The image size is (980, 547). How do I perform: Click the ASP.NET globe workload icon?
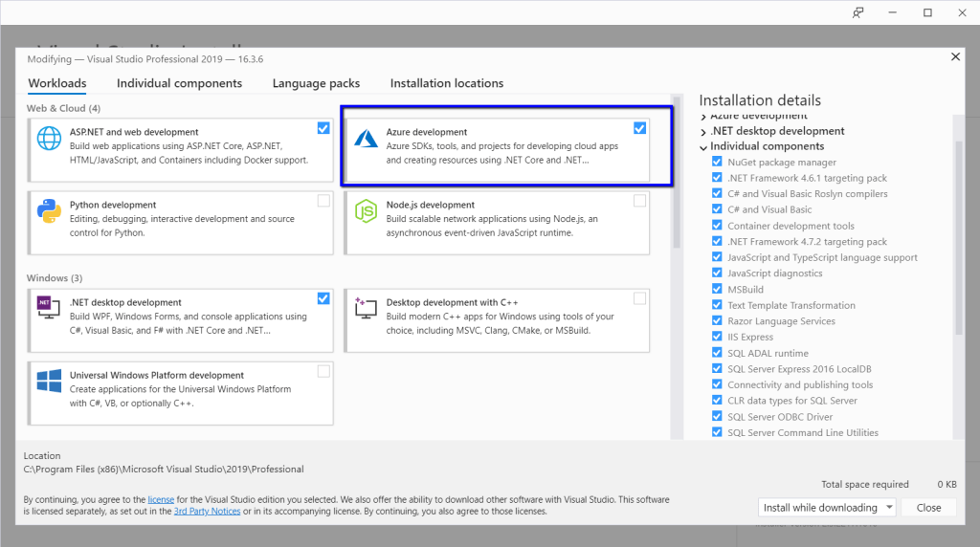[x=49, y=140]
